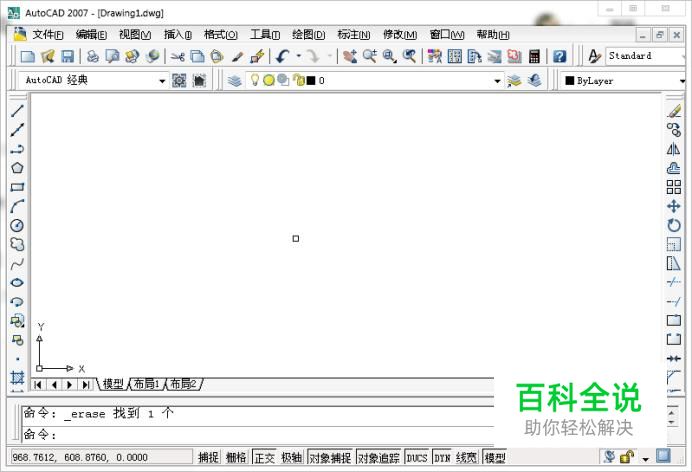Screen dimensions: 692x472
Task: Select the Line draw tool
Action: [17, 110]
